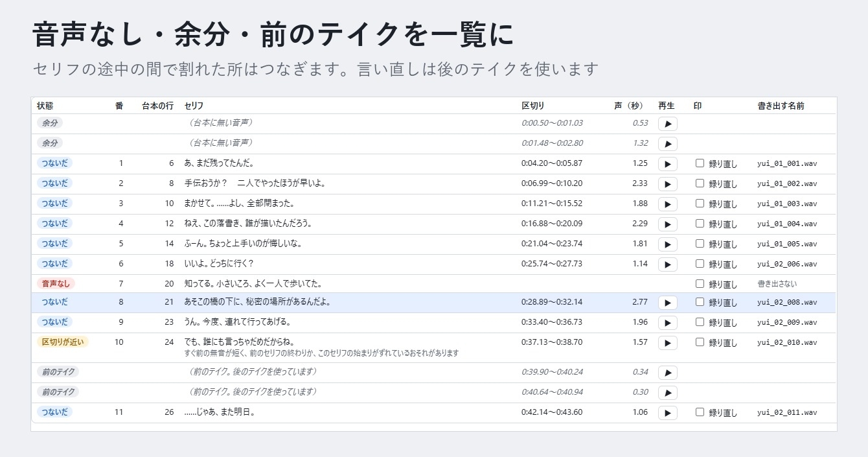
Task: Click the line 知ってる。小さいころ、よく一人で歩いてた。
Action: point(253,284)
